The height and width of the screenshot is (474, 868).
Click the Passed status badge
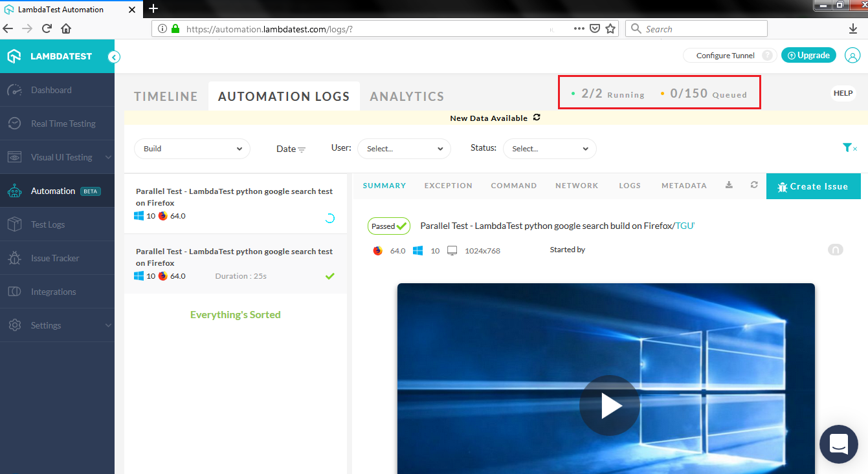point(389,226)
